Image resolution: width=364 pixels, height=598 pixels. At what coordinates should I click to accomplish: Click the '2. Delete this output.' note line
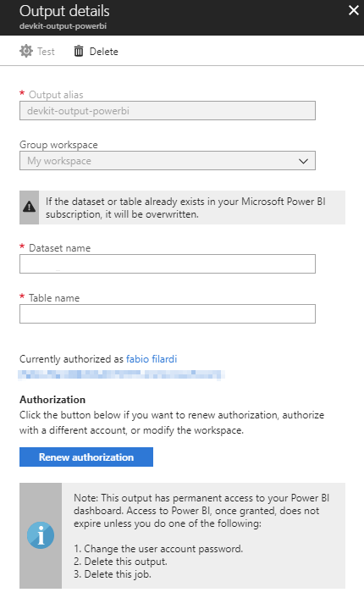(x=120, y=562)
